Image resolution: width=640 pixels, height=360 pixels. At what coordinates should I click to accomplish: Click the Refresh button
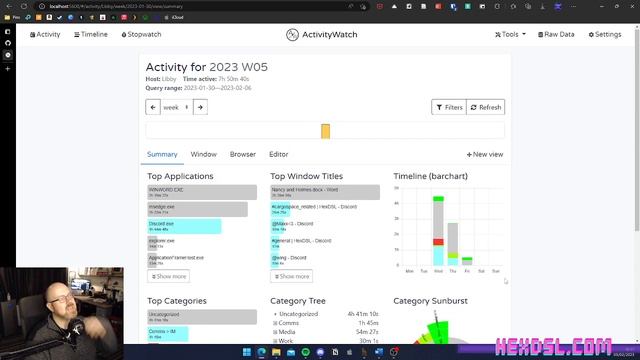pos(486,107)
